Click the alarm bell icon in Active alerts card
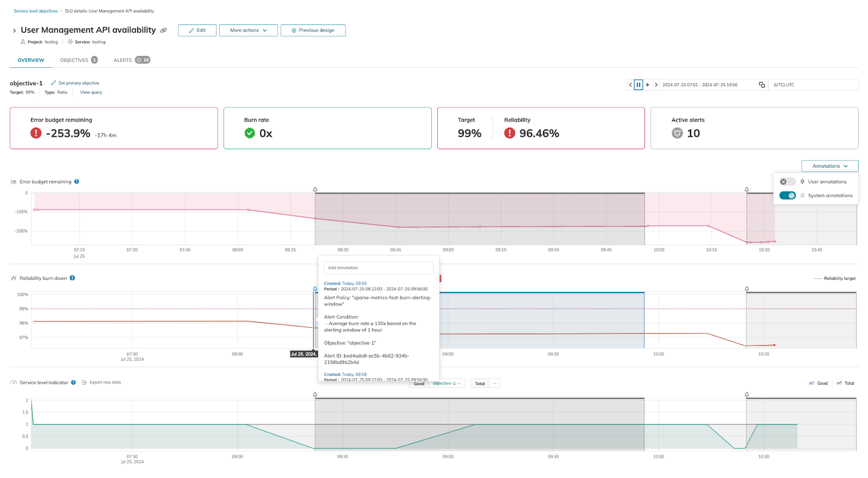Viewport: 868px width, 478px height. pos(677,133)
